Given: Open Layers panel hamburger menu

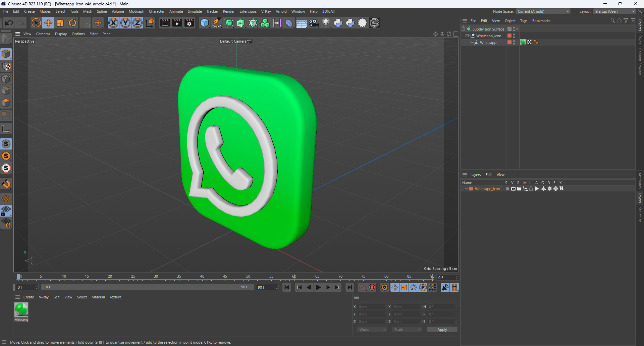Looking at the screenshot, I should tap(465, 175).
